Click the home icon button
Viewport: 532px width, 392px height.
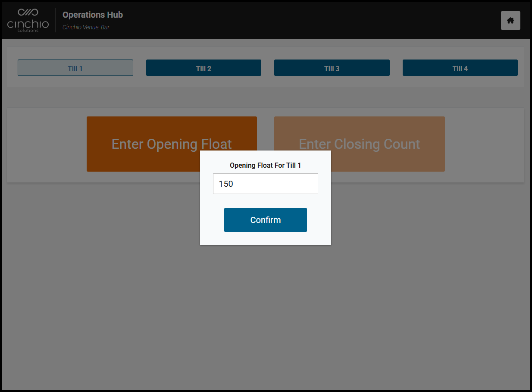coord(510,20)
